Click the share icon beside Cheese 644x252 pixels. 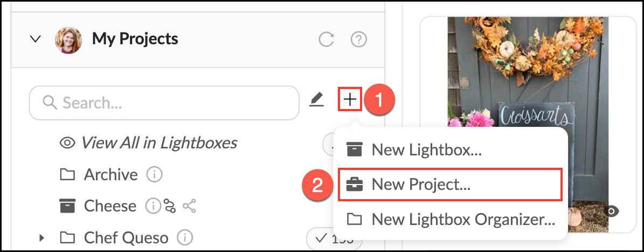(x=189, y=206)
